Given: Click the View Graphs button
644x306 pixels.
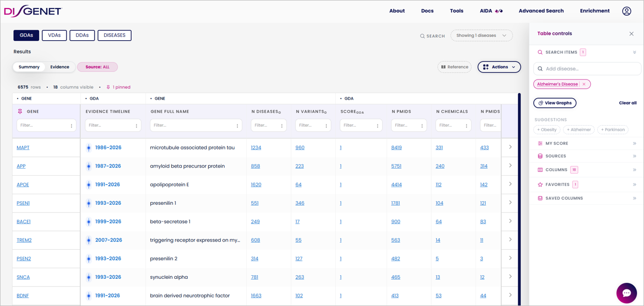Looking at the screenshot, I should [x=555, y=103].
